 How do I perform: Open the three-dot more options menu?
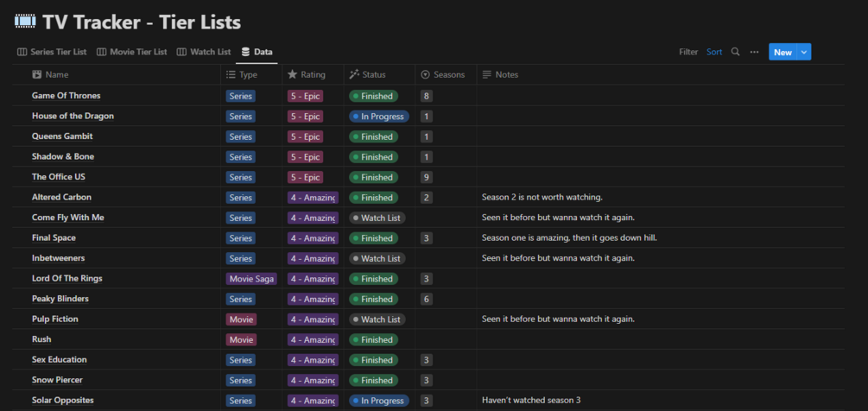point(754,52)
